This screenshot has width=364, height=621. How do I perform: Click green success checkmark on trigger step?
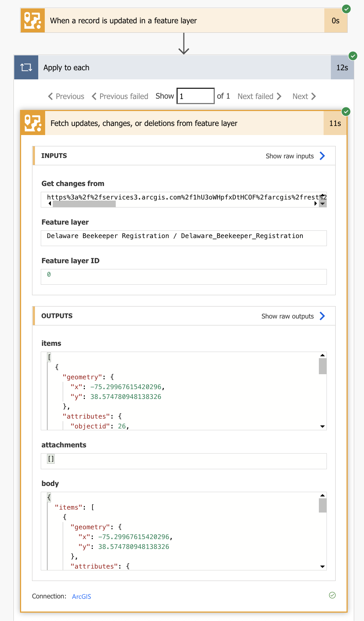pos(347,9)
